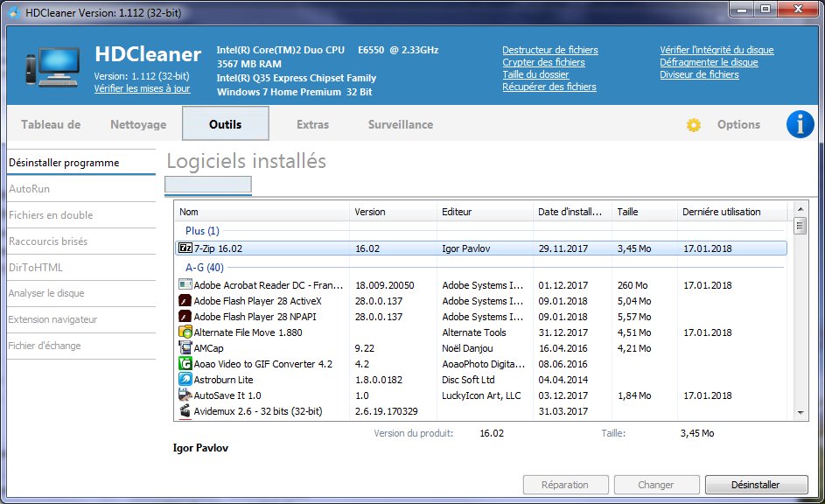The image size is (825, 504).
Task: Click the Adobe Acrobat Reader DC icon
Action: 185,284
